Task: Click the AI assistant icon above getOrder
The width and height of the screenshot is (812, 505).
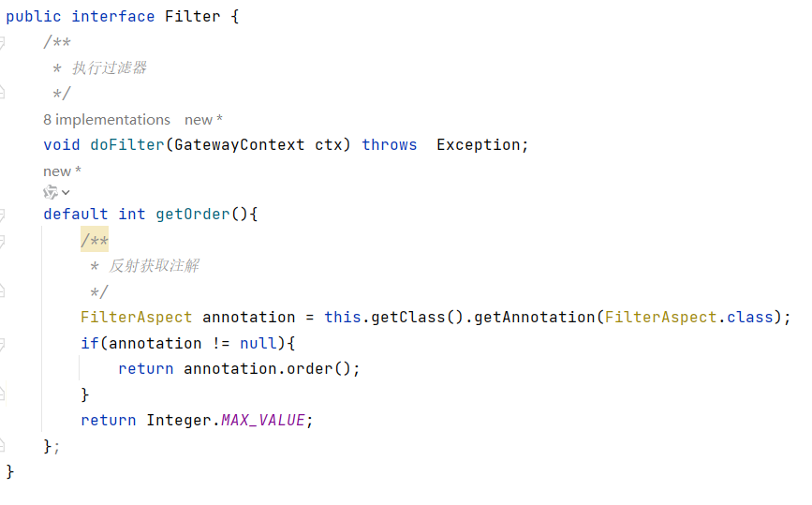Action: [51, 192]
